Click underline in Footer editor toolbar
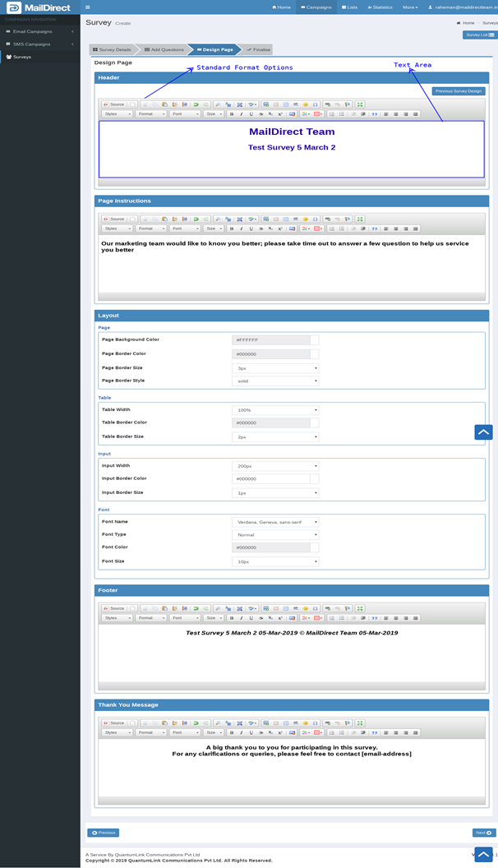498x868 pixels. point(251,618)
